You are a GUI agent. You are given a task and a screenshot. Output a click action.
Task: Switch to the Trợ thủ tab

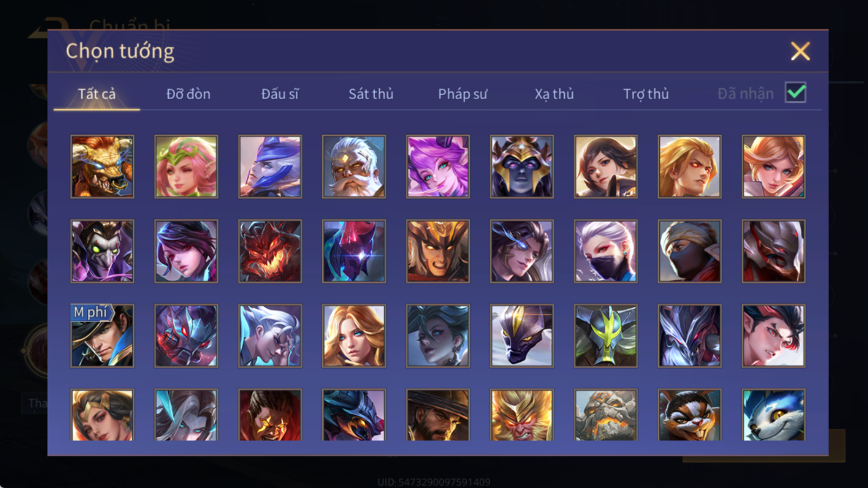coord(646,94)
